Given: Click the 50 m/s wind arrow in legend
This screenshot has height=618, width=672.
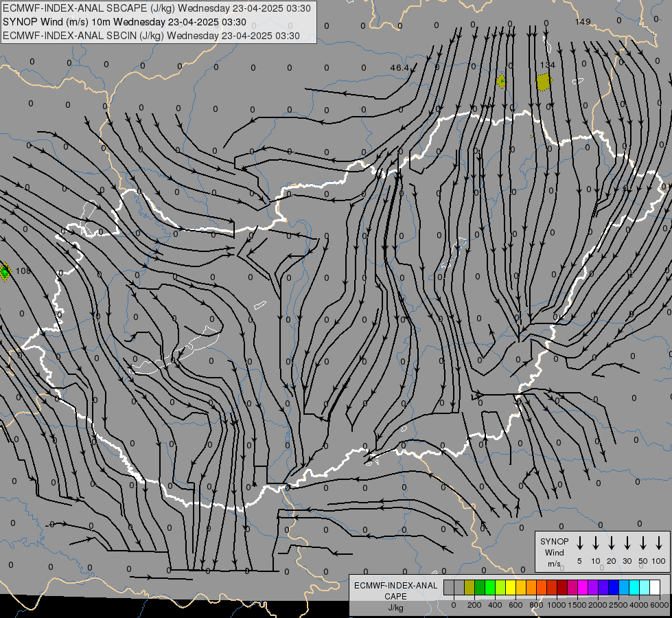Looking at the screenshot, I should [643, 542].
